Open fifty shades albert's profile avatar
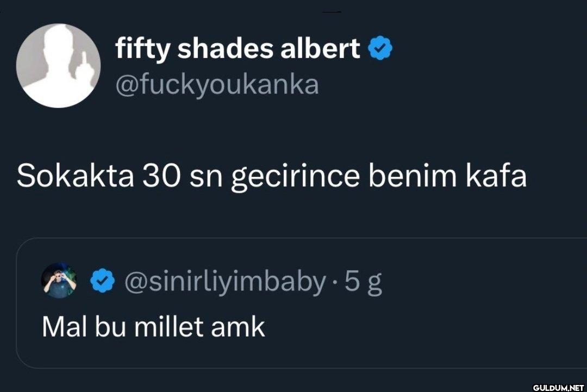 [x=58, y=65]
